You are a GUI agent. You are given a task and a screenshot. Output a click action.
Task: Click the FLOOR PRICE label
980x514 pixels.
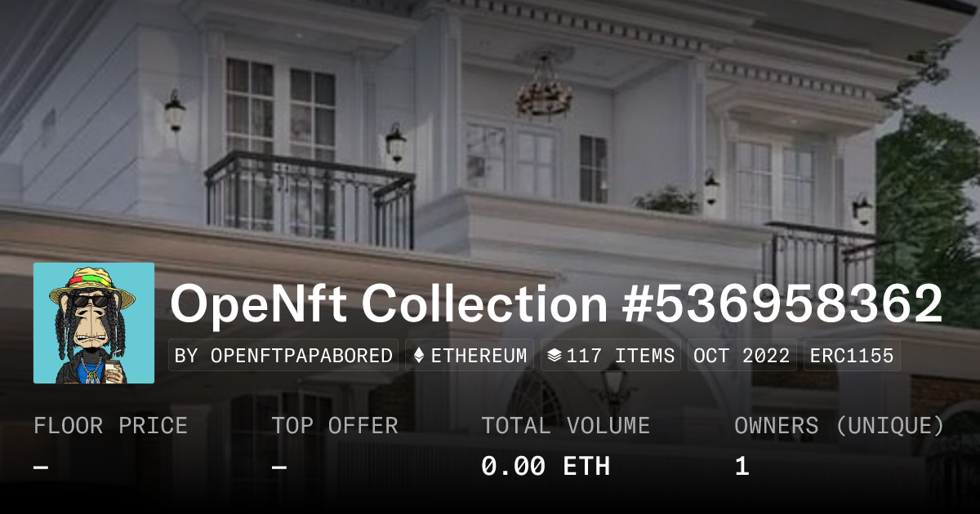click(110, 426)
